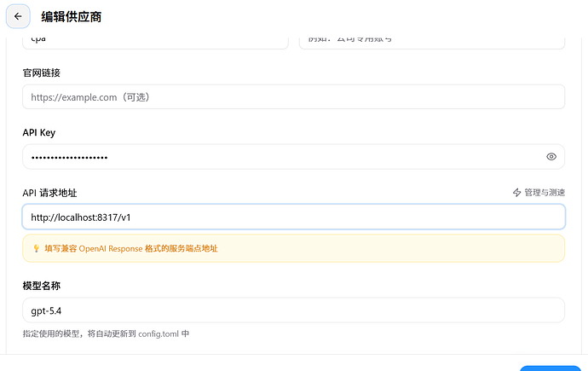Screen dimensions: 588x371
Task: Focus the name field showing cpa
Action: [155, 42]
